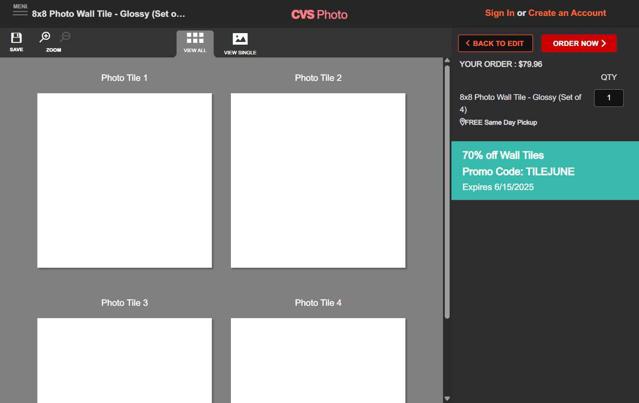Screen dimensions: 639x403
Task: Edit the quantity input field
Action: (x=608, y=98)
